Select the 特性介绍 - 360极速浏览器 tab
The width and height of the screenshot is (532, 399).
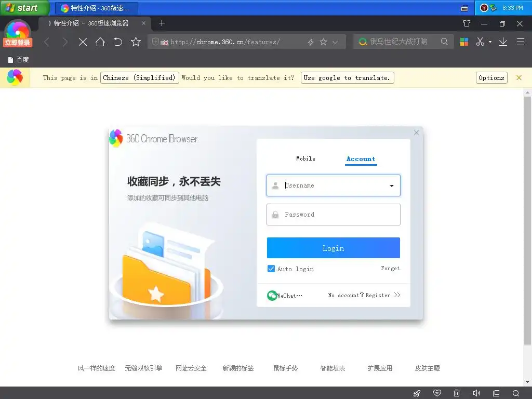click(x=92, y=23)
